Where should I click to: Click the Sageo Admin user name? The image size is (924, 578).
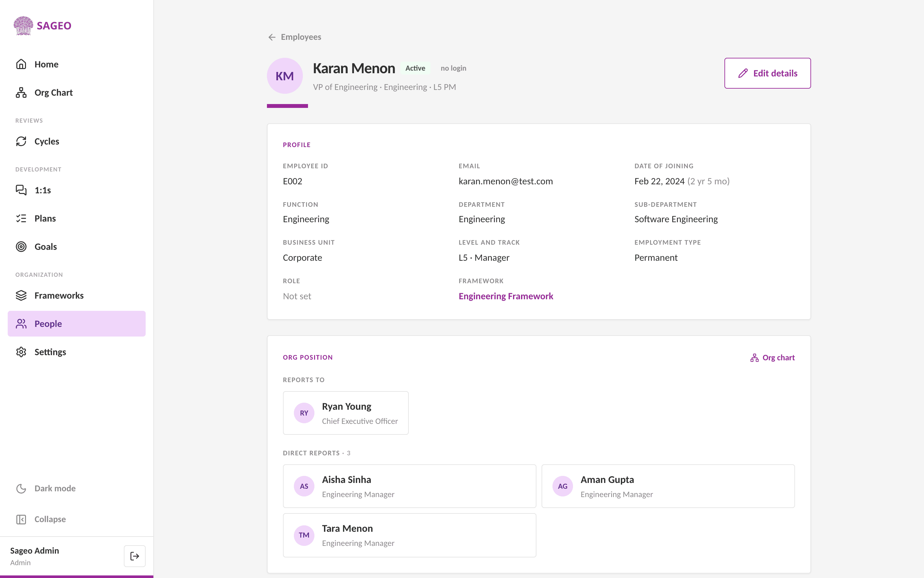coord(34,550)
